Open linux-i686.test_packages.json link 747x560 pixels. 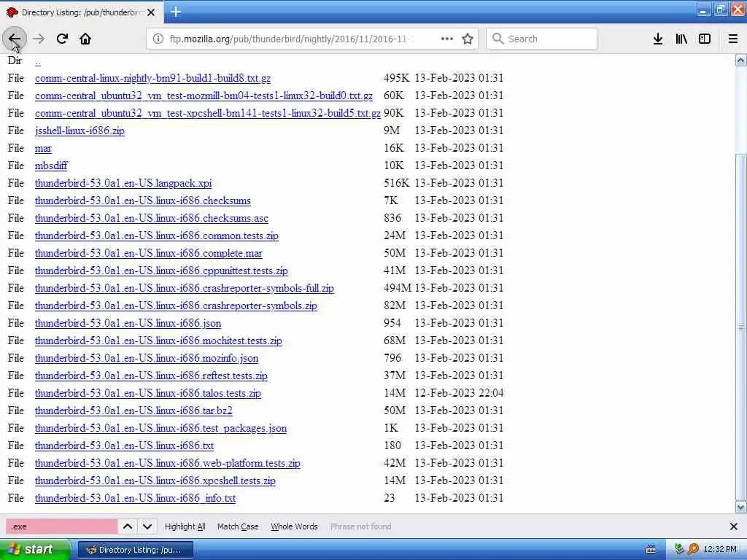coord(160,428)
